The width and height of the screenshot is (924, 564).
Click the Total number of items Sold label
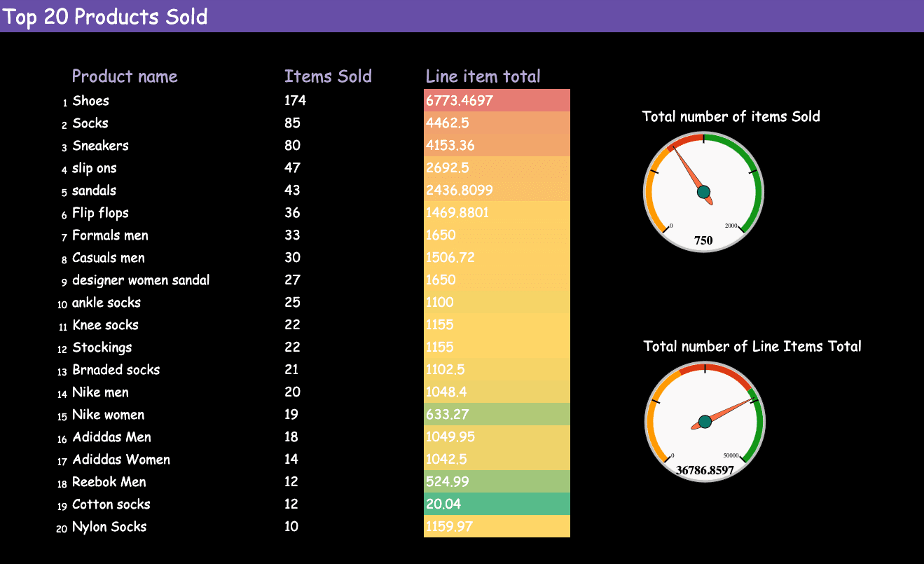731,116
